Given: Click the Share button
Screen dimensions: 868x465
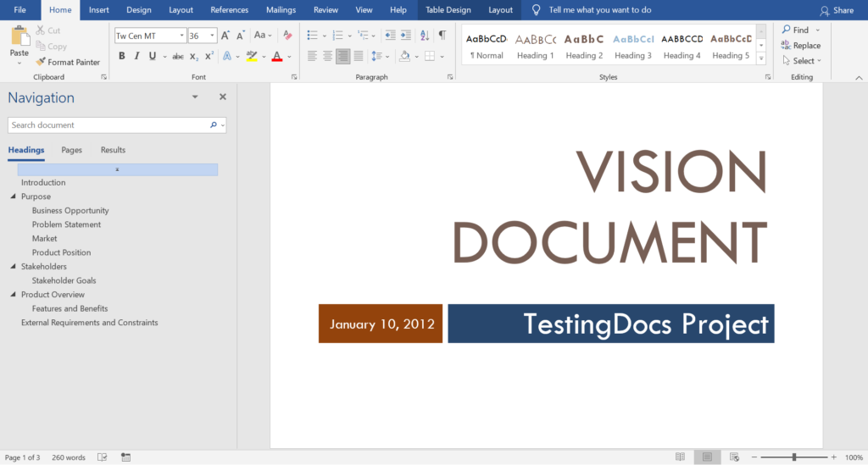Looking at the screenshot, I should coord(837,10).
